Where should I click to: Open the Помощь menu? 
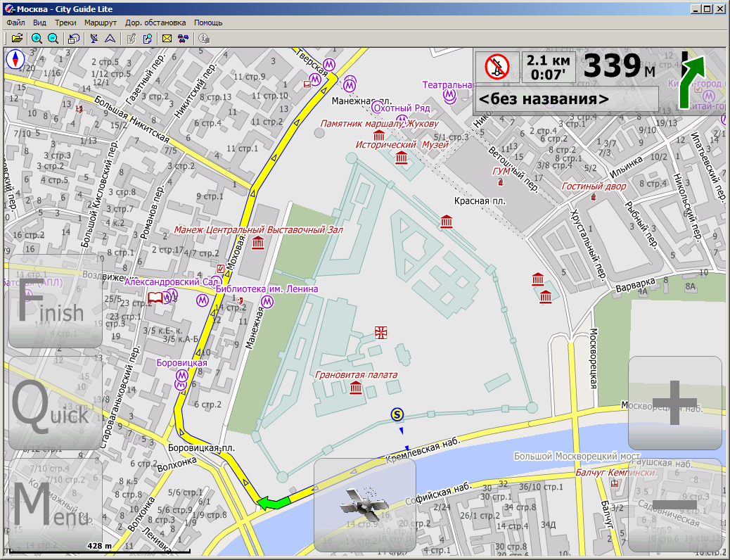tap(208, 23)
